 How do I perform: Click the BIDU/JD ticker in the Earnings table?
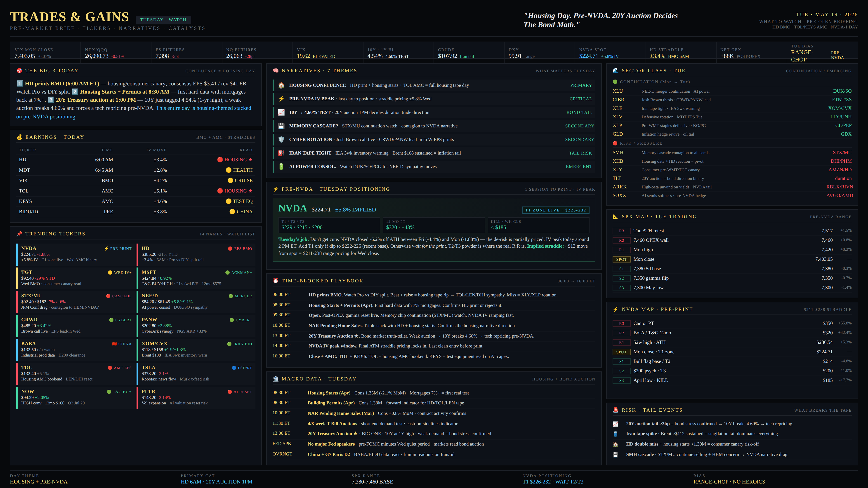[28, 211]
